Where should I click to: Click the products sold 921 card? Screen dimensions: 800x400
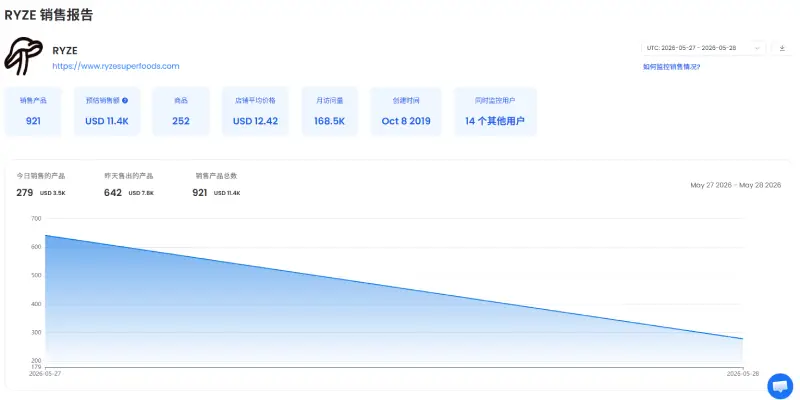[x=33, y=112]
